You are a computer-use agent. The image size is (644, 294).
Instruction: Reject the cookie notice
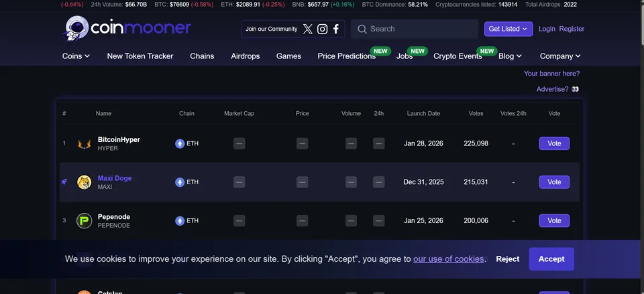click(507, 259)
